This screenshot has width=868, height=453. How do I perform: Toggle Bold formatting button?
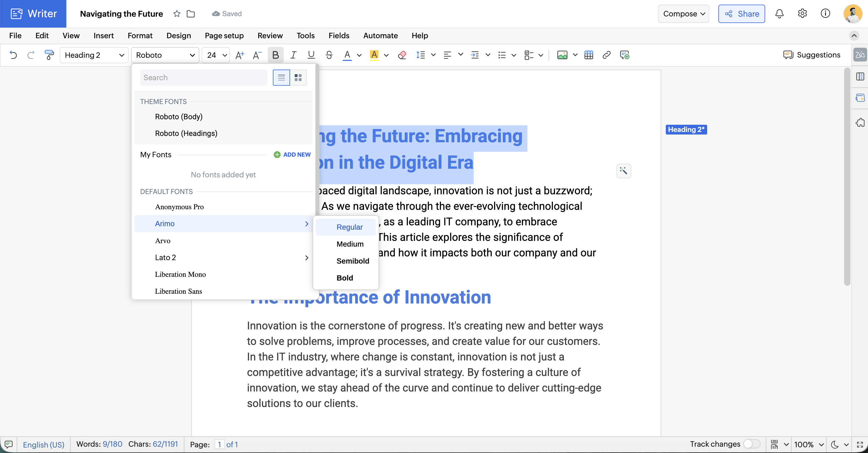click(275, 55)
